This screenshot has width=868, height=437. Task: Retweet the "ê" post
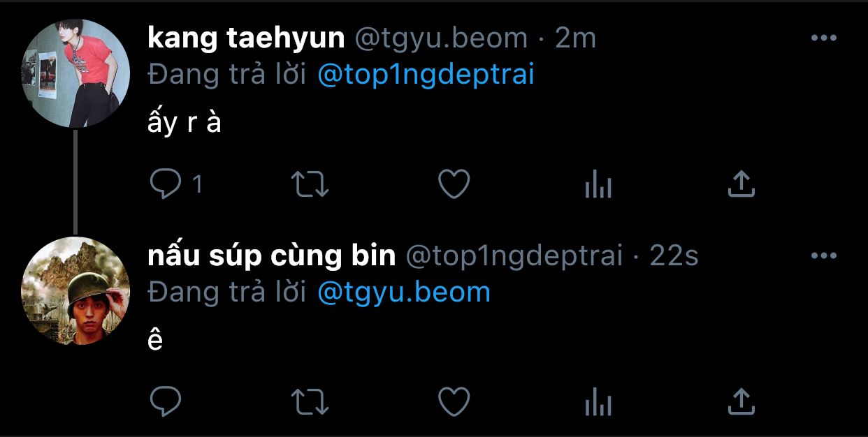(310, 401)
